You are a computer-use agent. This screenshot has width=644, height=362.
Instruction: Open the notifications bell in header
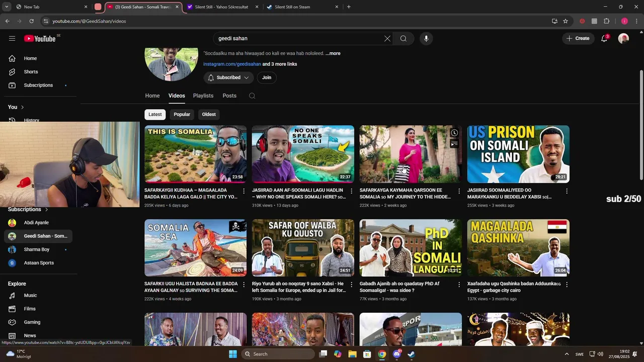(x=605, y=38)
